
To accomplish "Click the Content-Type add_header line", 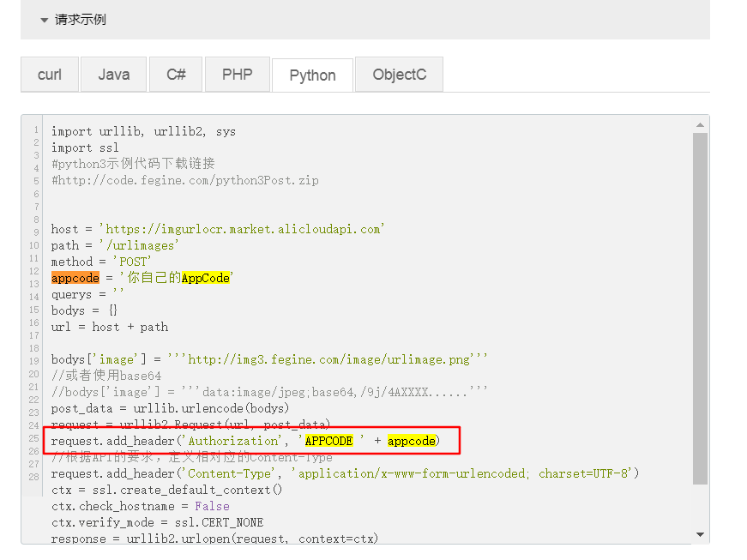I will pos(345,473).
